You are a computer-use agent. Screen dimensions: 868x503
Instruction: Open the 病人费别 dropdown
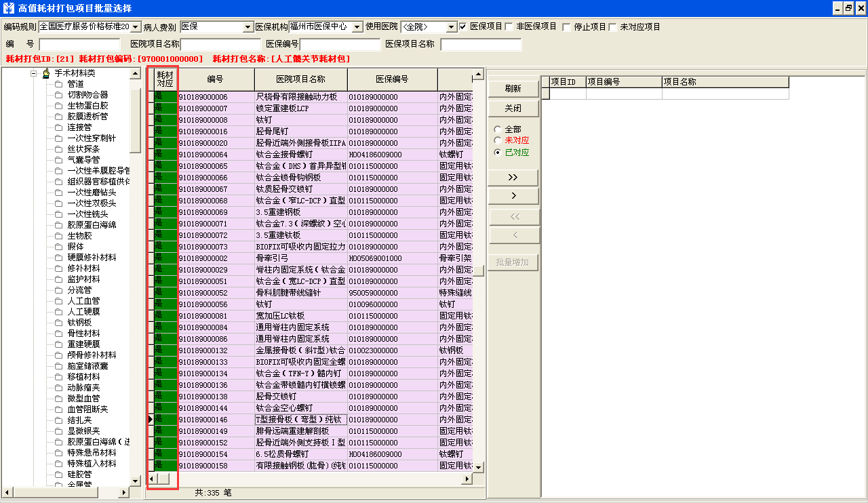click(248, 27)
